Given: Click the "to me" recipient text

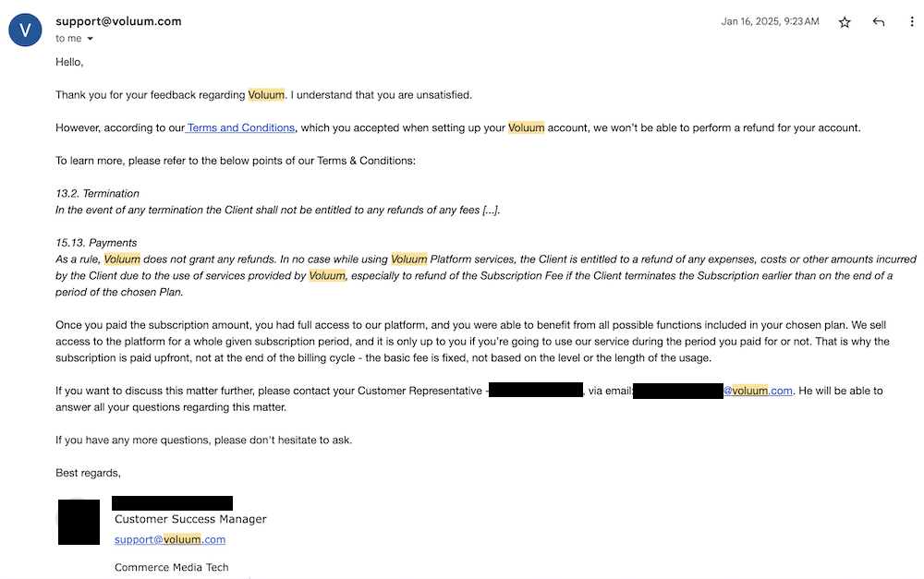Looking at the screenshot, I should [x=68, y=39].
